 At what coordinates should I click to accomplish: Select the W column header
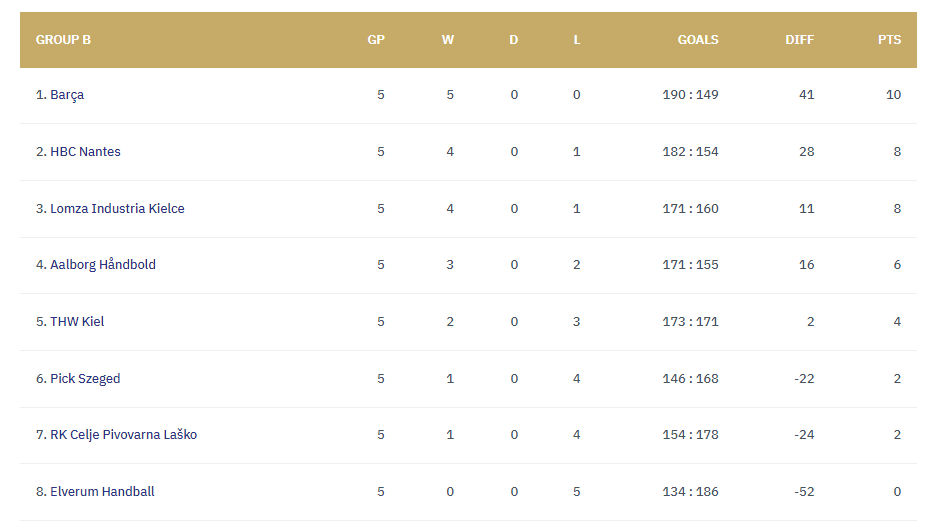[x=448, y=40]
